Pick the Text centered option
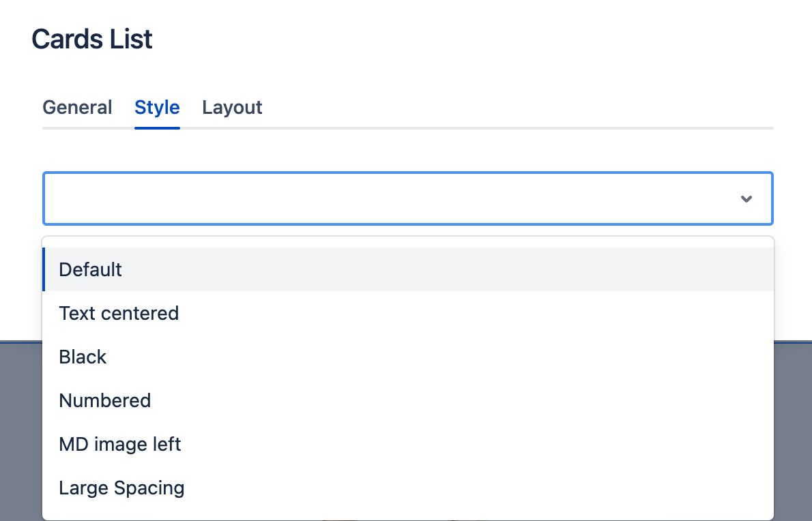812x521 pixels. 408,313
